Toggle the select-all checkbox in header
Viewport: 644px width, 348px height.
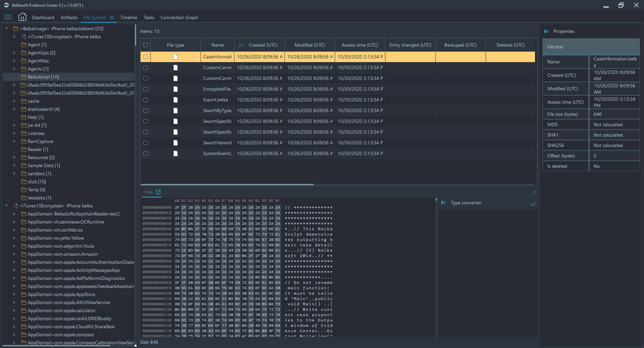[x=145, y=45]
